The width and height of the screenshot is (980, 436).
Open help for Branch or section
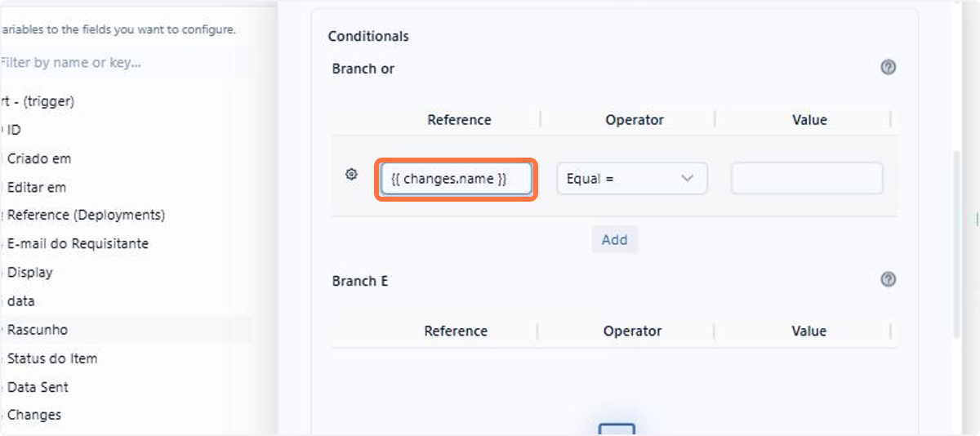tap(889, 68)
